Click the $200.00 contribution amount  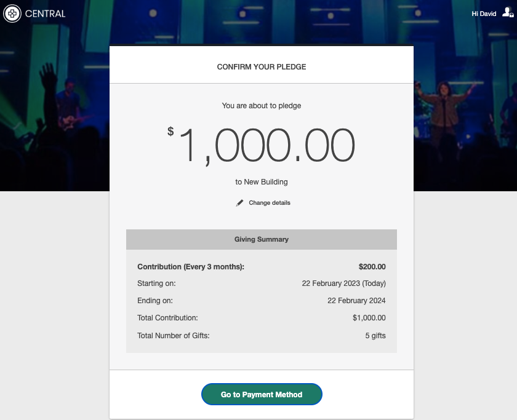pyautogui.click(x=372, y=267)
